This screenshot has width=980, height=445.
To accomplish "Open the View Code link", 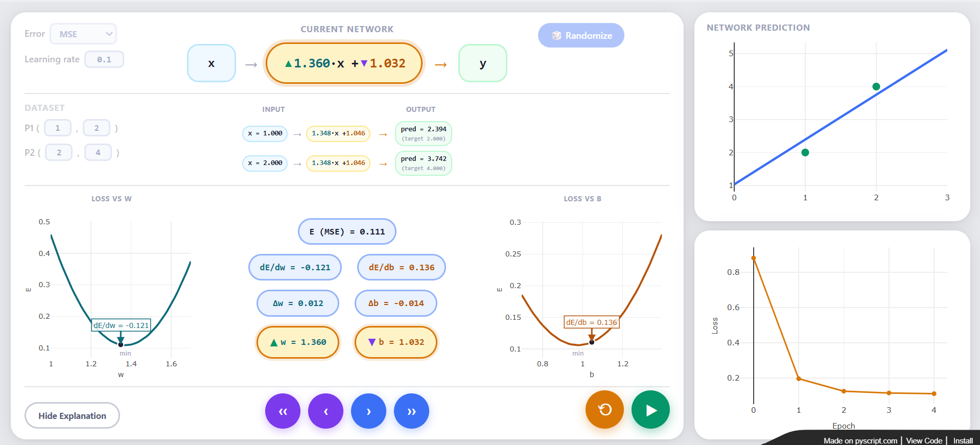I will pos(924,440).
